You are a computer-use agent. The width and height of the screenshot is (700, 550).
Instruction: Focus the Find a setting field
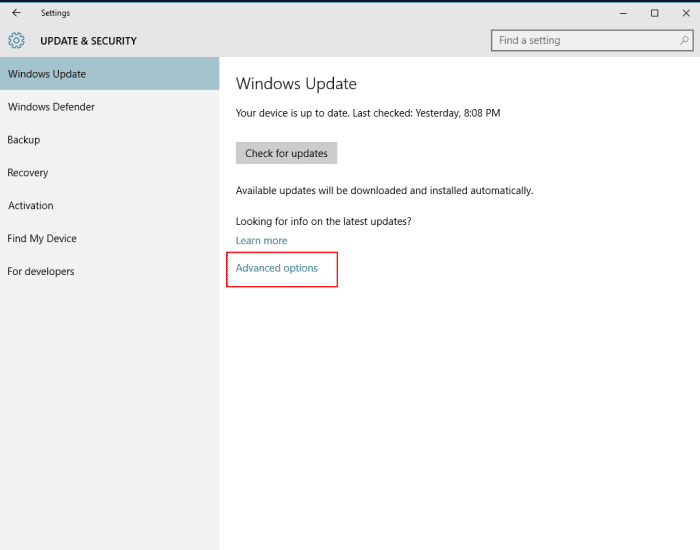(x=592, y=41)
